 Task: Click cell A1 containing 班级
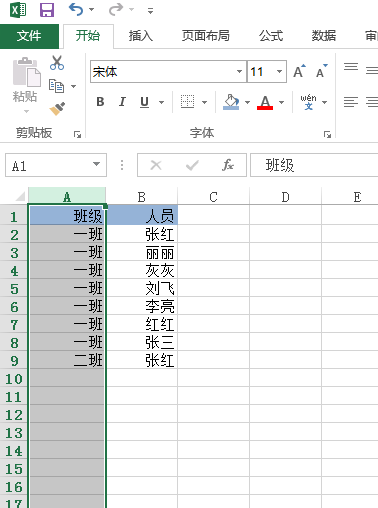(x=67, y=215)
